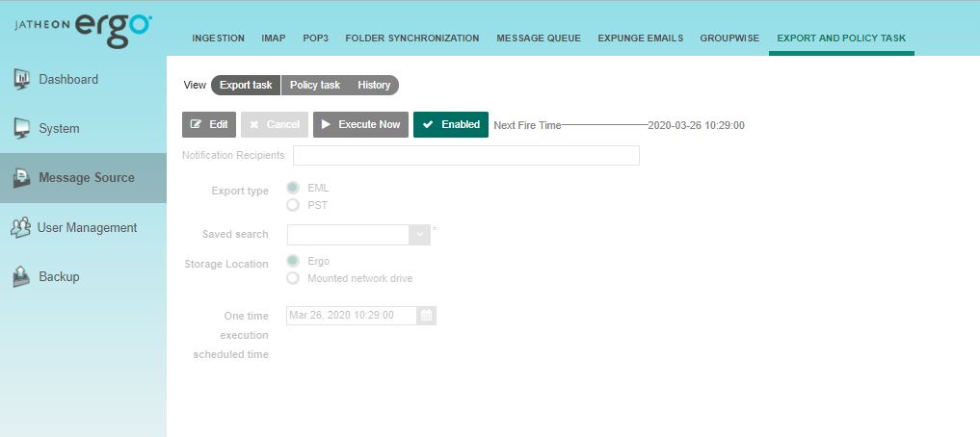The image size is (980, 437).
Task: Click the Next Fire Time value 2020-03-26 10:29:00
Action: (697, 125)
